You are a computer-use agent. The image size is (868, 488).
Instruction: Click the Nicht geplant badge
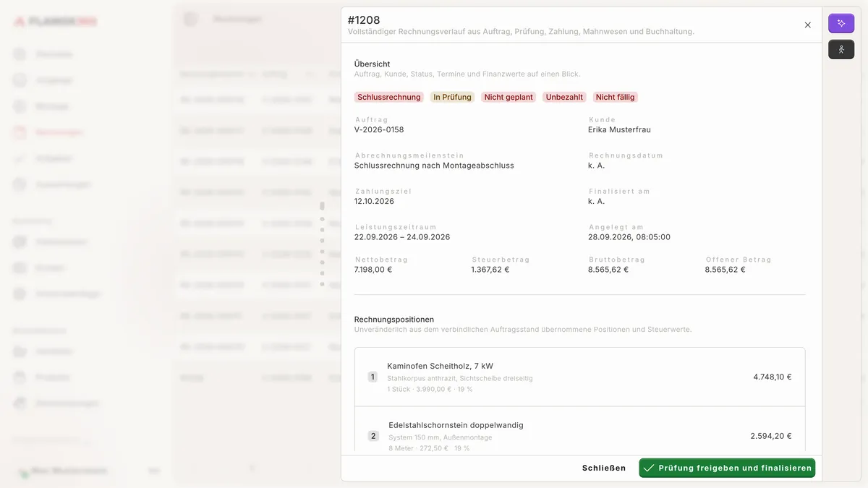(509, 97)
